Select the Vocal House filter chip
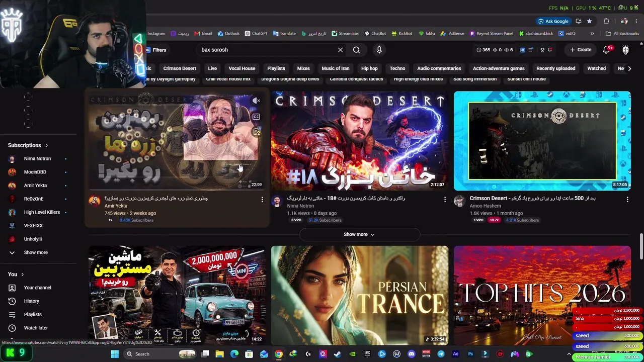 pos(242,68)
